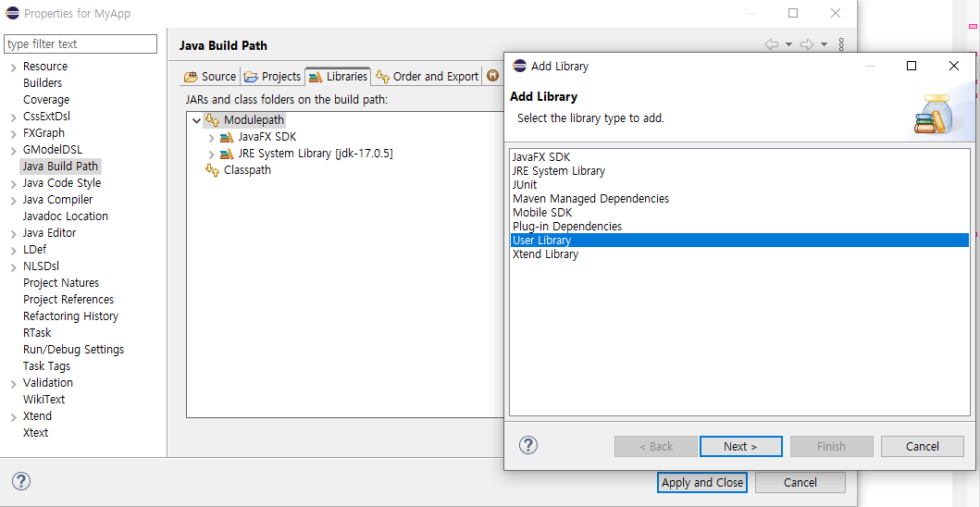The height and width of the screenshot is (507, 980).
Task: Click the Modulepath icon
Action: click(213, 120)
